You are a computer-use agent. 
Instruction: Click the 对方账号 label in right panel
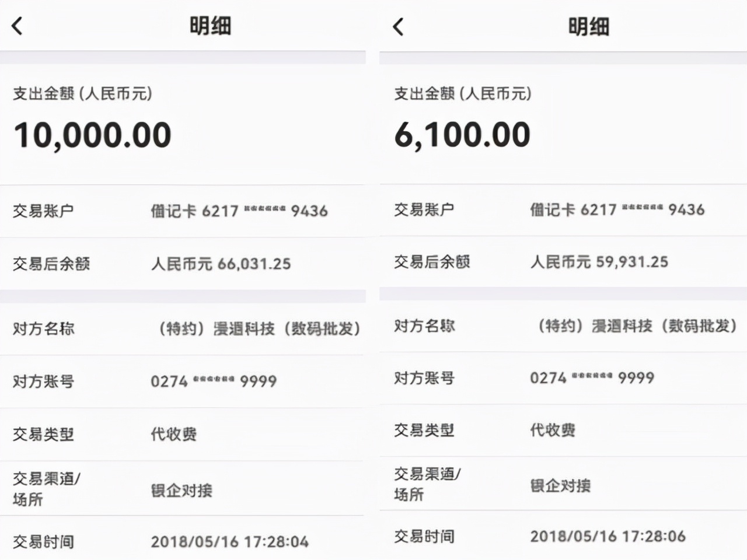[x=424, y=378]
